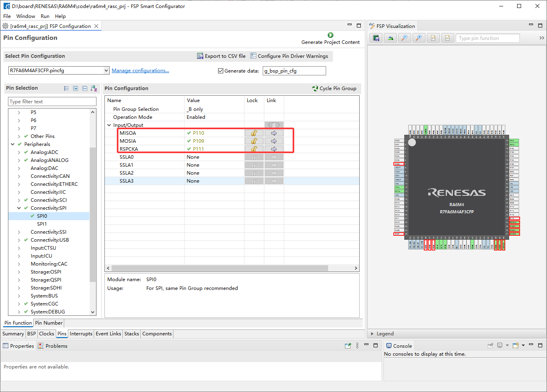Switch to the Stacks tab
Viewport: 547px width, 392px height.
click(132, 334)
